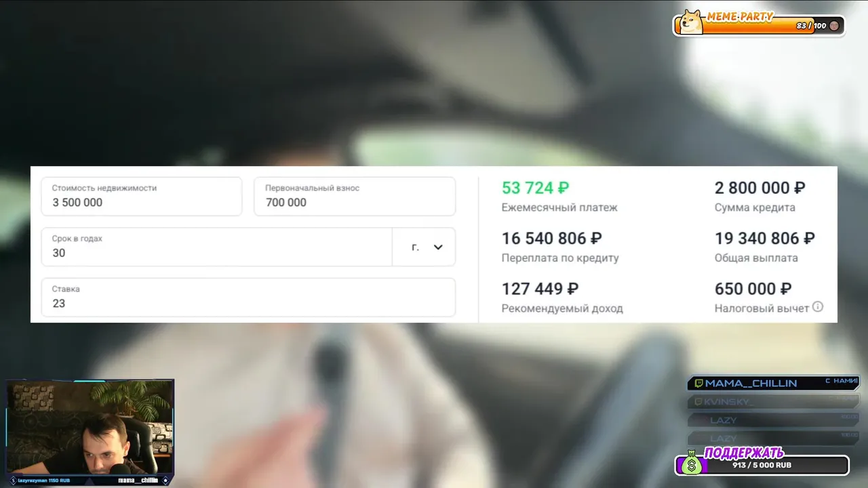The height and width of the screenshot is (488, 868).
Task: Click the streamer webcam thumbnail
Action: click(90, 427)
